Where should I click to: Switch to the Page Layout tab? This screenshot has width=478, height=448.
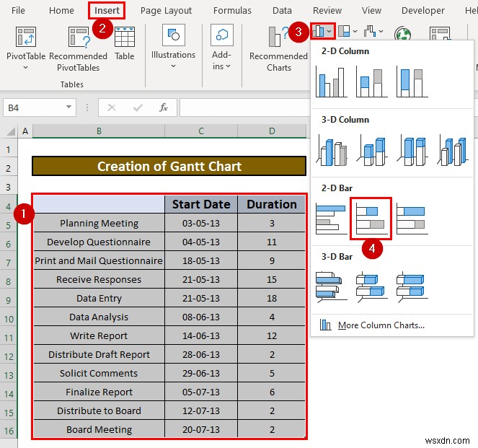166,11
